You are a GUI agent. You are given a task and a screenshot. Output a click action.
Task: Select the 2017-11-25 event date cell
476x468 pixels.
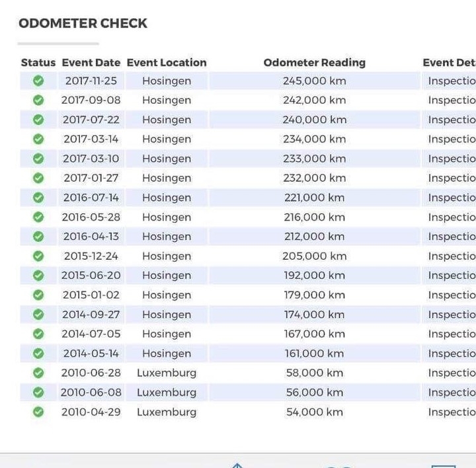(x=91, y=81)
